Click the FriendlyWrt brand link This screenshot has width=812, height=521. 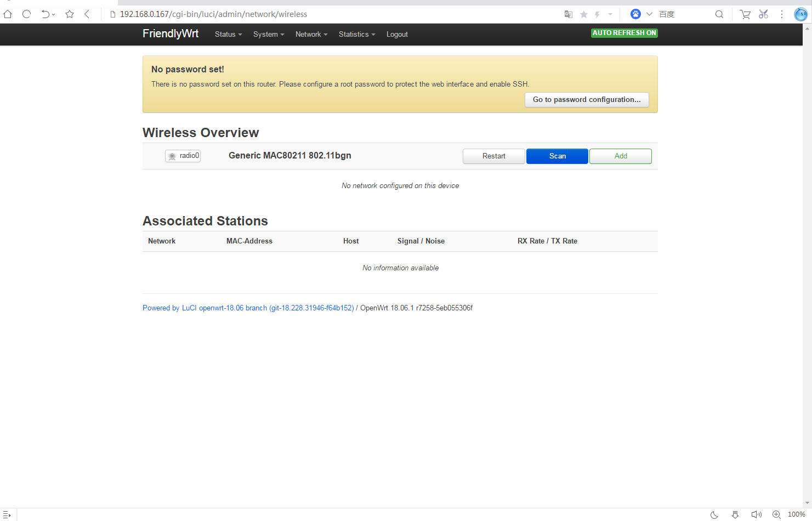[x=171, y=33]
